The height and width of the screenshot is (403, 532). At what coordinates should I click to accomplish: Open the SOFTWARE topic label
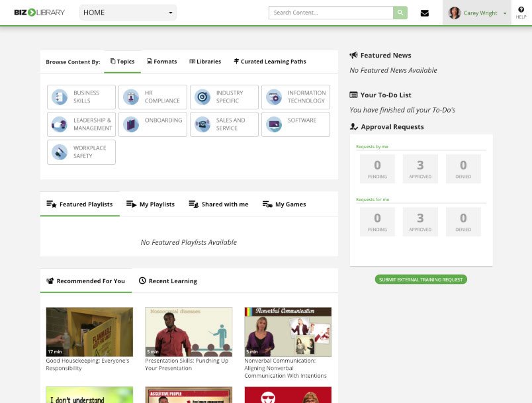click(302, 120)
